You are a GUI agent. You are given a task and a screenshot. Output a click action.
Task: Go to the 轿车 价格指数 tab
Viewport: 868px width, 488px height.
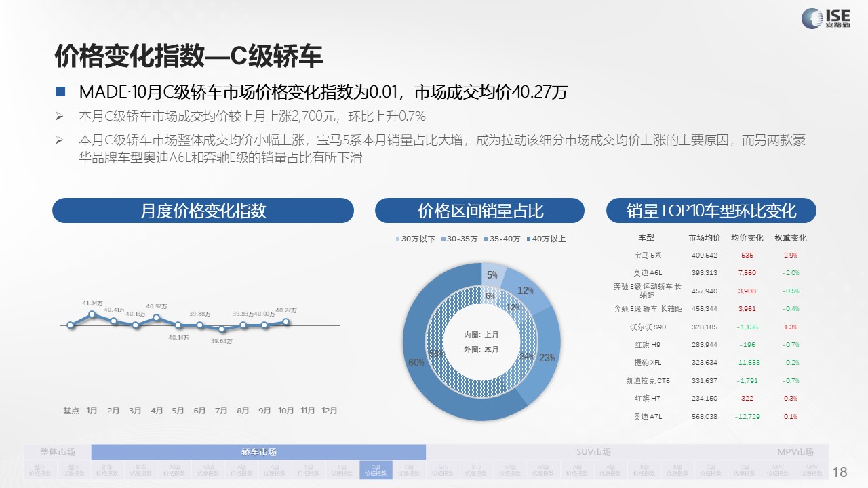pos(108,470)
